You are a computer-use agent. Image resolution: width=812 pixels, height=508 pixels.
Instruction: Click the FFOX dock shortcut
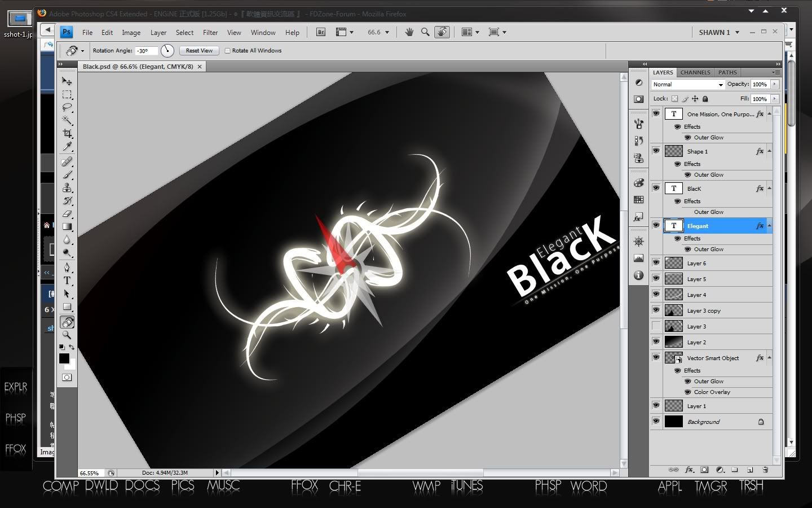pos(305,485)
